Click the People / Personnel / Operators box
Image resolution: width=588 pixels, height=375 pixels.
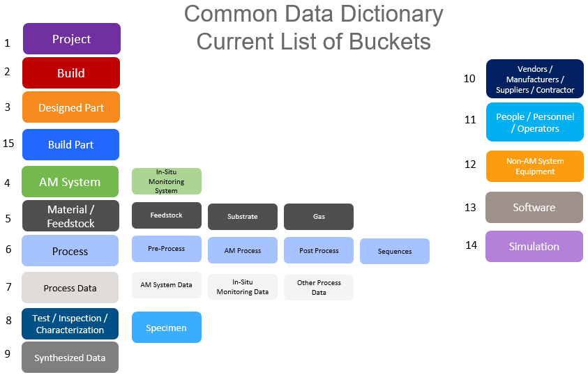coord(535,123)
